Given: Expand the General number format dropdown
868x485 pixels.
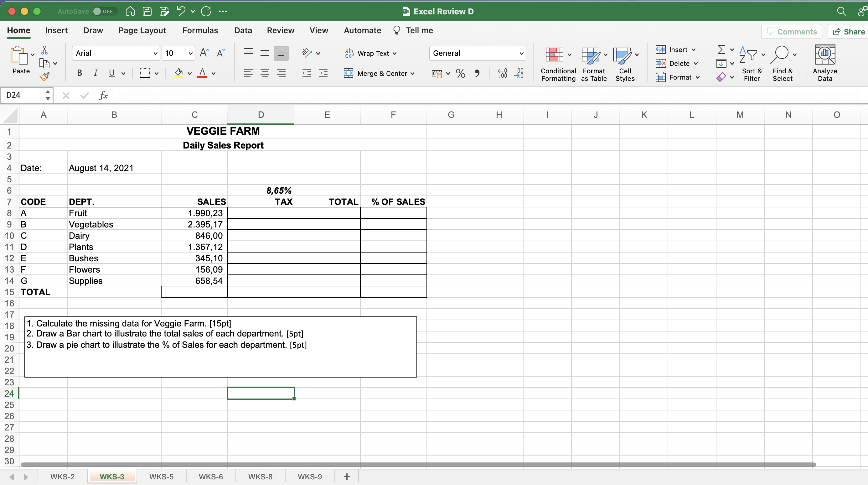Looking at the screenshot, I should 521,53.
